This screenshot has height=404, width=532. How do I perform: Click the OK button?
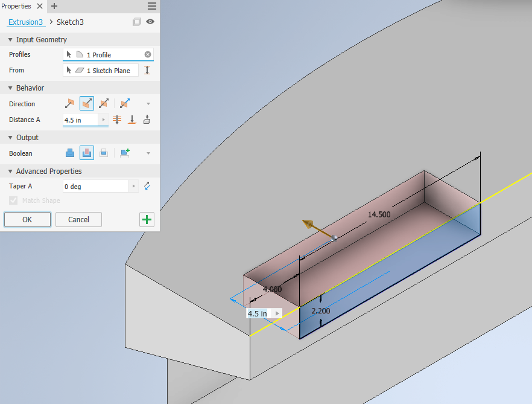[27, 219]
